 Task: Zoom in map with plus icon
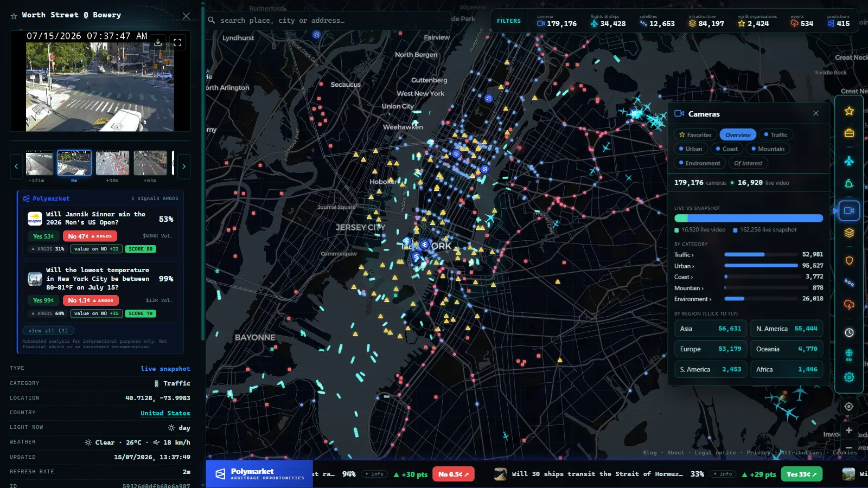click(x=849, y=430)
